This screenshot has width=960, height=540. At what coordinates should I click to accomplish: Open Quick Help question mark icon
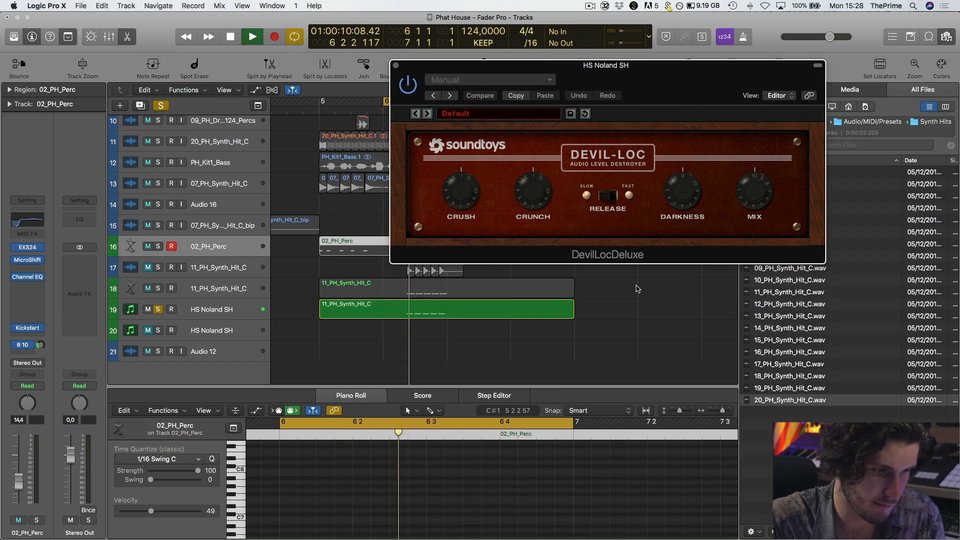coord(50,37)
